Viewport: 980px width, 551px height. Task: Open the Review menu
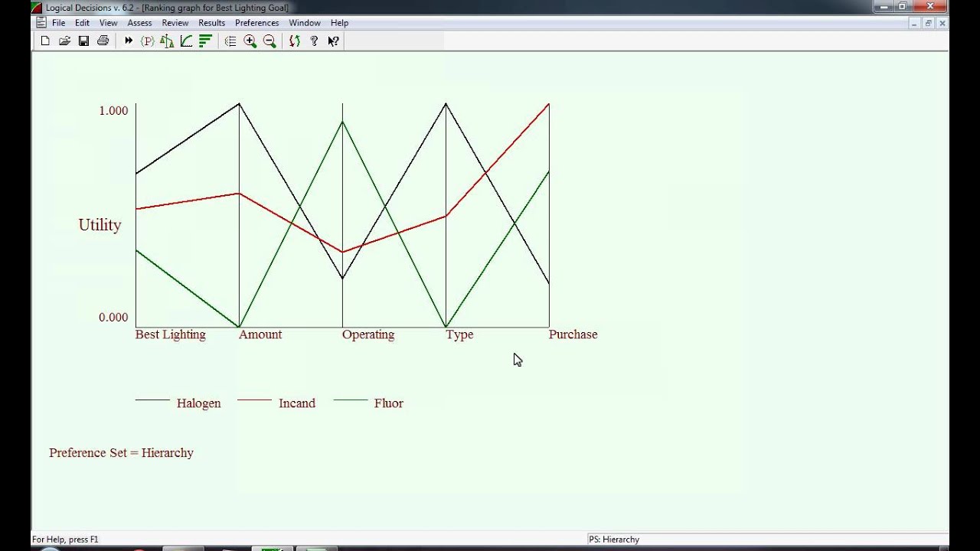click(x=175, y=23)
